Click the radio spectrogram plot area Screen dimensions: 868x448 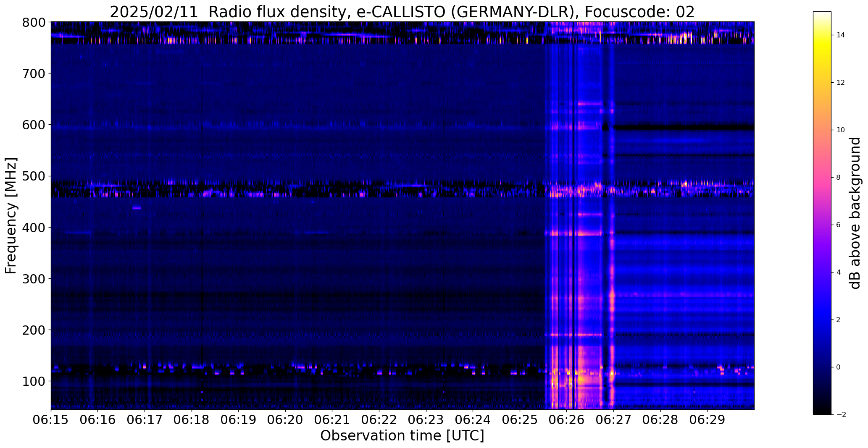pyautogui.click(x=402, y=215)
